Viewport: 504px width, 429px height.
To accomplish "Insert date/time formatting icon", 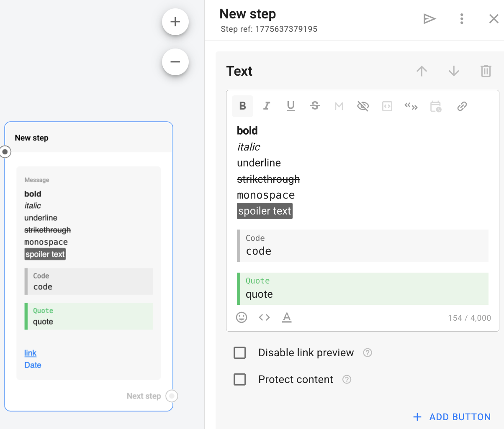I will [435, 106].
